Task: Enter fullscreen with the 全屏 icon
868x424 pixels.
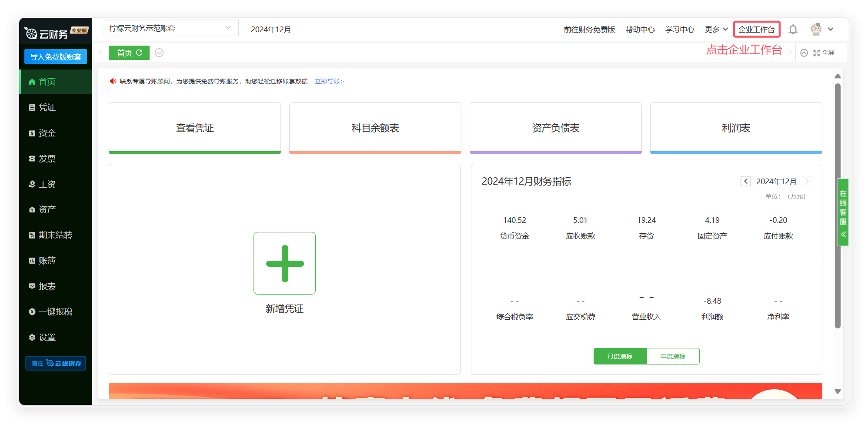Action: [824, 53]
